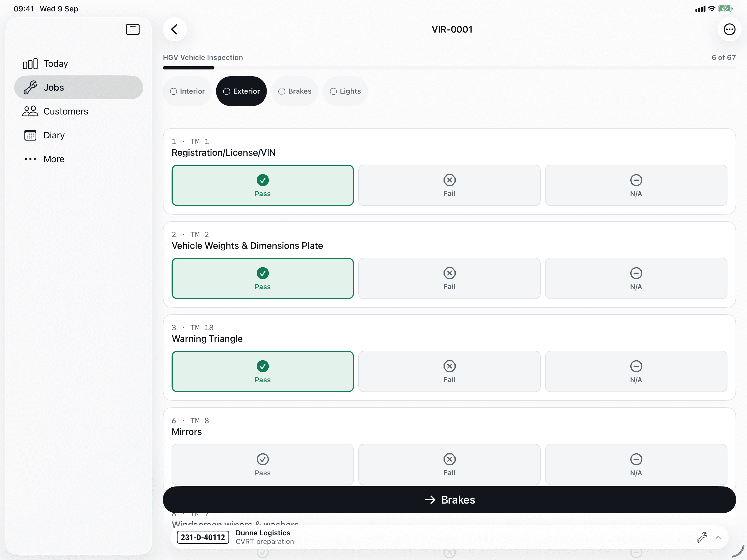Tap the wrench icon in job bar
Image resolution: width=747 pixels, height=560 pixels.
(702, 537)
